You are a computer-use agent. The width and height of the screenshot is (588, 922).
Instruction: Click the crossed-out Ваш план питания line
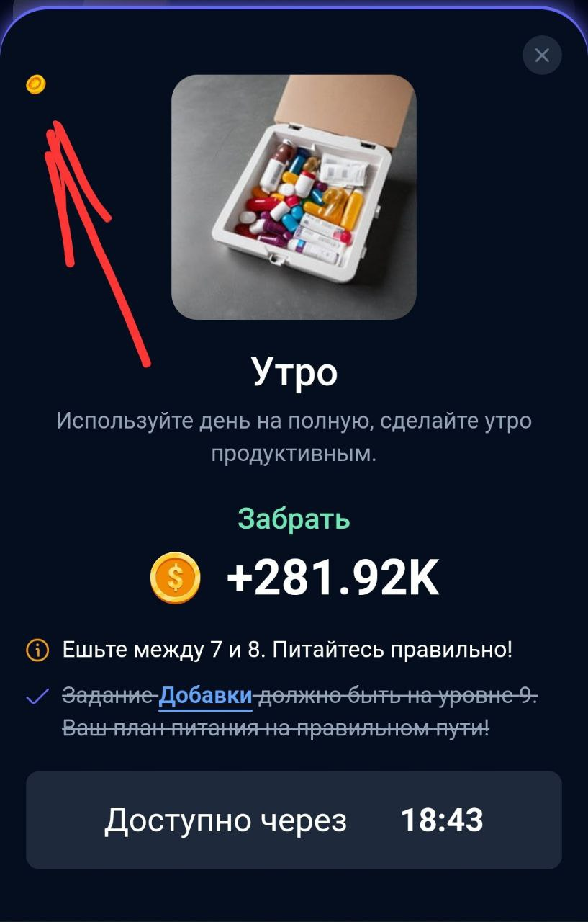[x=276, y=728]
